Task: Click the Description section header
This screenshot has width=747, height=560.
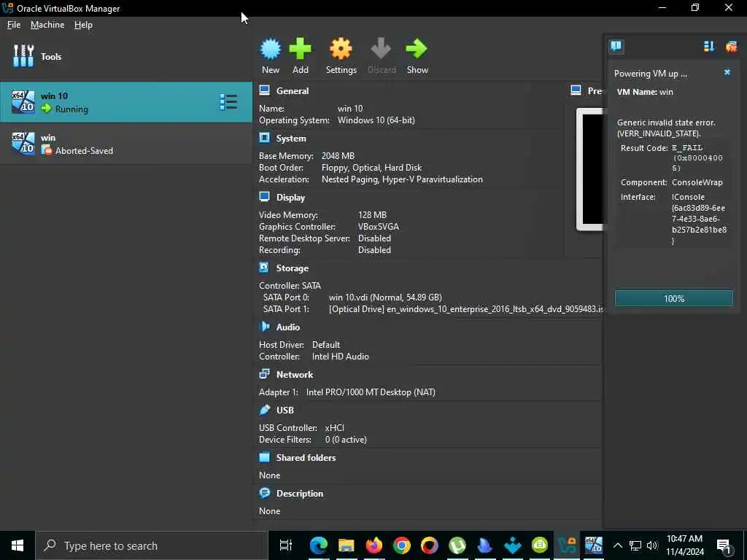Action: tap(300, 494)
